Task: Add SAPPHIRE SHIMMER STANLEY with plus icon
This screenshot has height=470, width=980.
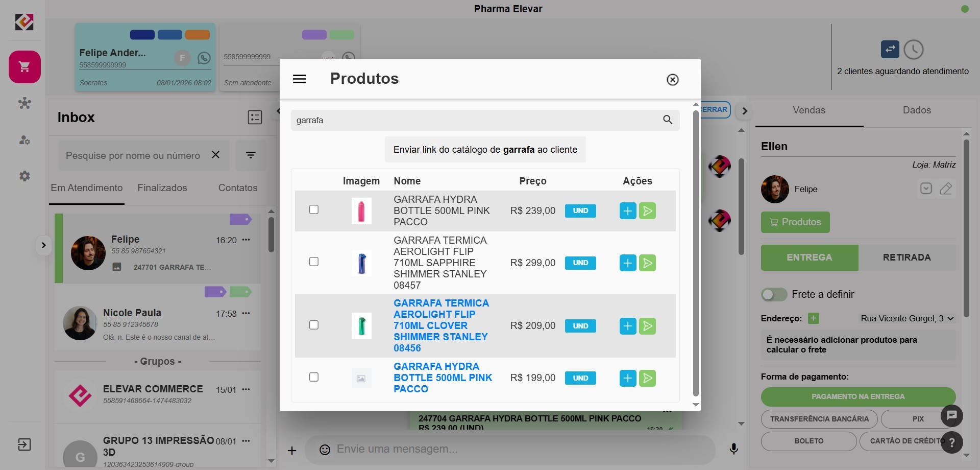Action: [628, 263]
